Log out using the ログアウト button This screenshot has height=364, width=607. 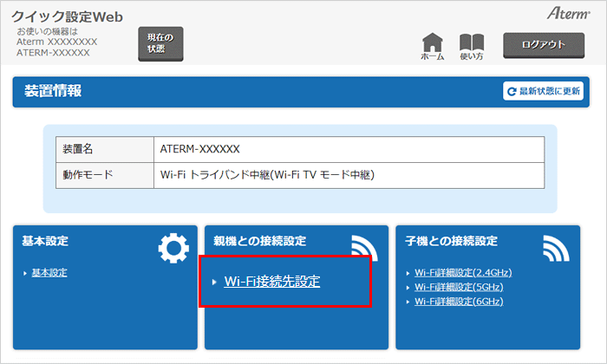[543, 44]
